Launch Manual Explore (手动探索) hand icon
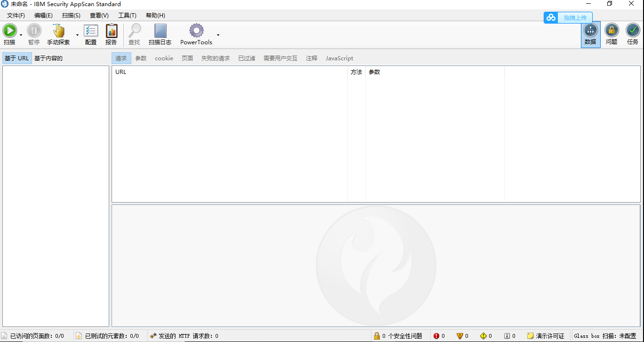644x342 pixels. point(58,31)
